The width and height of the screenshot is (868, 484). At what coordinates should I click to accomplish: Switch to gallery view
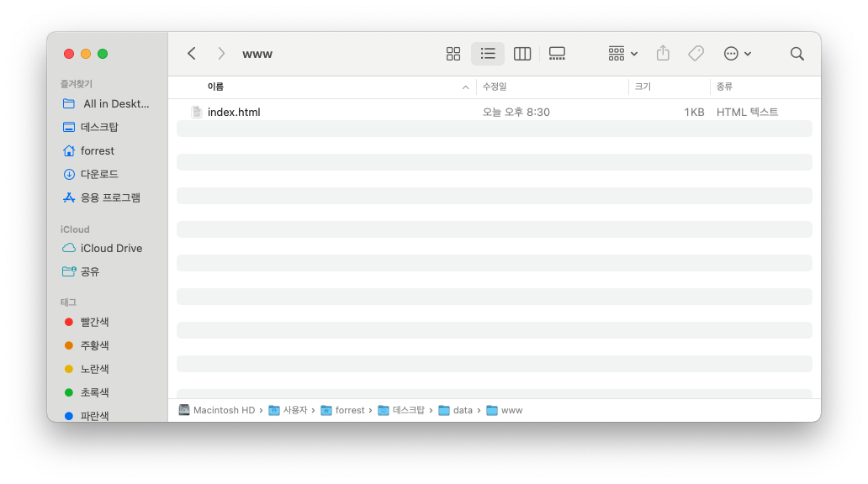[x=557, y=54]
